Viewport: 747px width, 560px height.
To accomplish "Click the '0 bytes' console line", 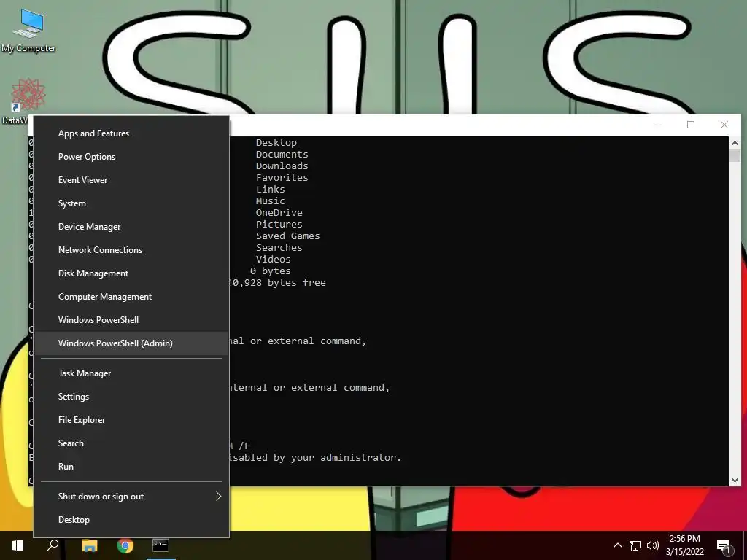I will pyautogui.click(x=270, y=271).
